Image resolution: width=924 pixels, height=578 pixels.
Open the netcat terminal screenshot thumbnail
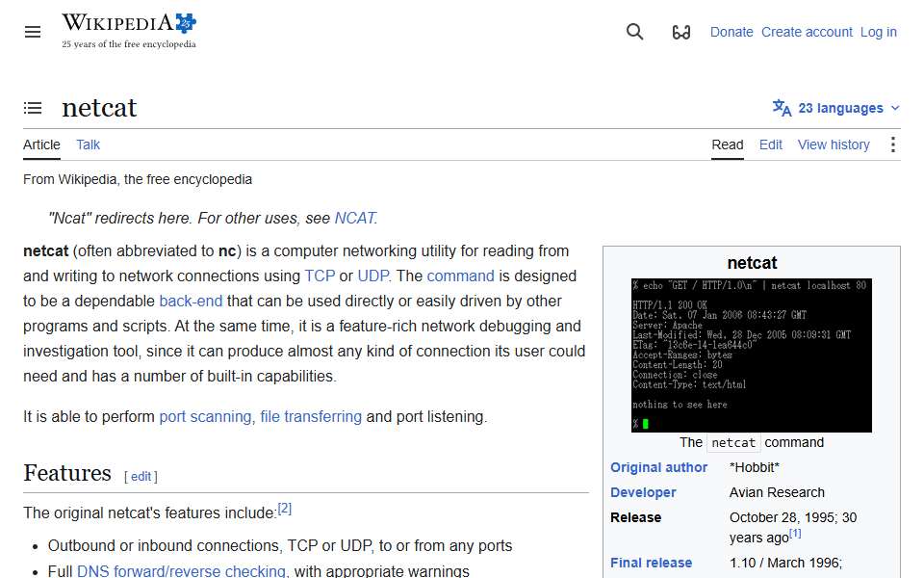(752, 355)
